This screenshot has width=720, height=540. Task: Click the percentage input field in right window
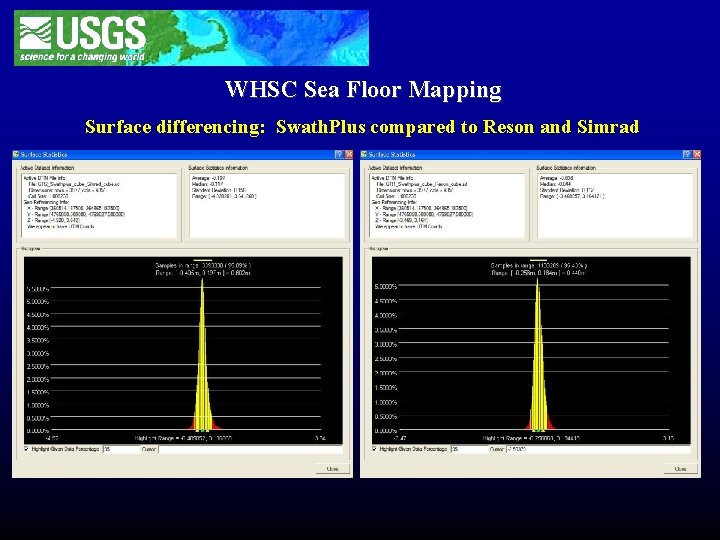tap(469, 449)
